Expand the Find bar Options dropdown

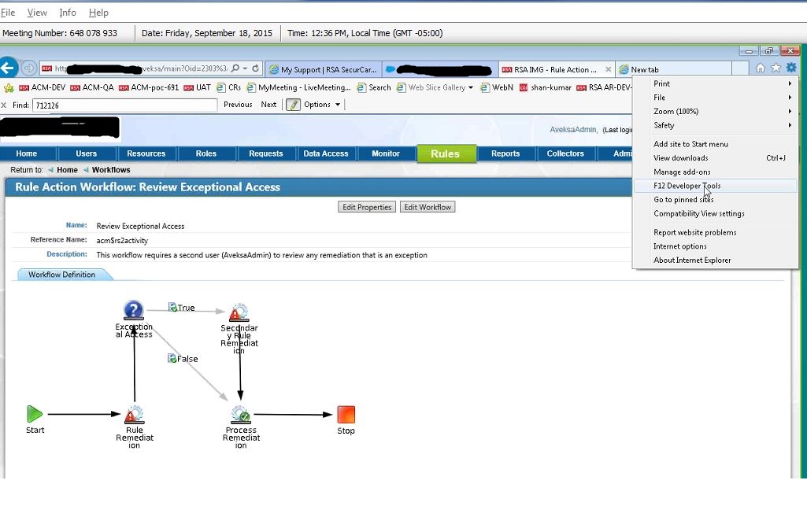click(338, 105)
